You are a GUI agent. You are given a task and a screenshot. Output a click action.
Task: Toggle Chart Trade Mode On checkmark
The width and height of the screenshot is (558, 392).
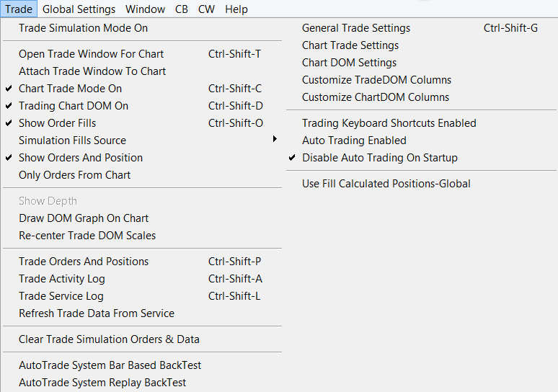[70, 89]
